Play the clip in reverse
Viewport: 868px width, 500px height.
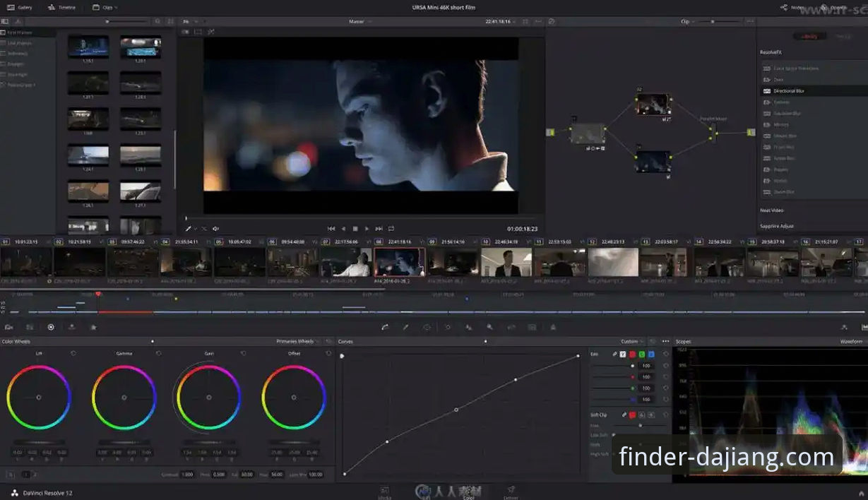(x=344, y=228)
